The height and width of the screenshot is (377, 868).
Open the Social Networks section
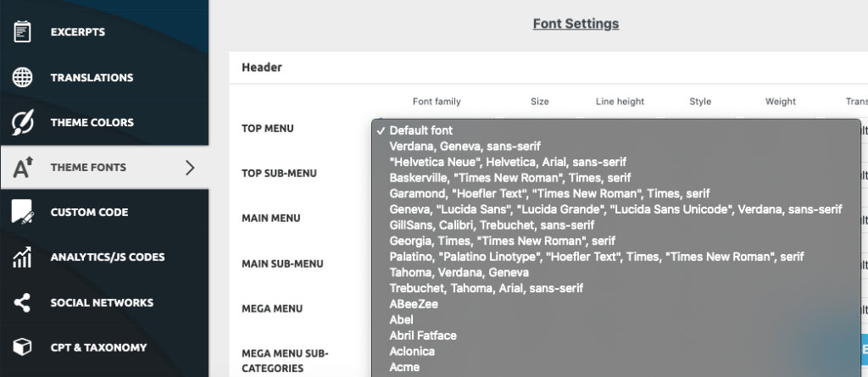(104, 302)
